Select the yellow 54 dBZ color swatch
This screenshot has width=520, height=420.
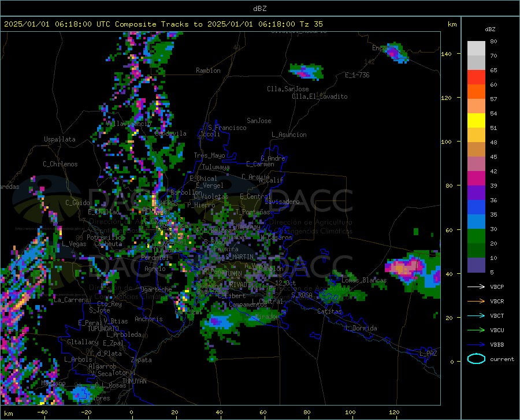[476, 121]
